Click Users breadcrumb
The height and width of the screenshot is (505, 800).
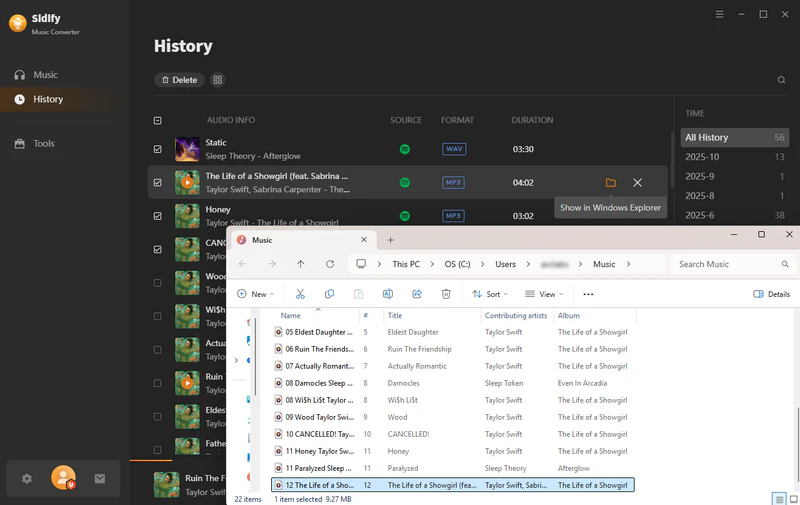tap(505, 264)
